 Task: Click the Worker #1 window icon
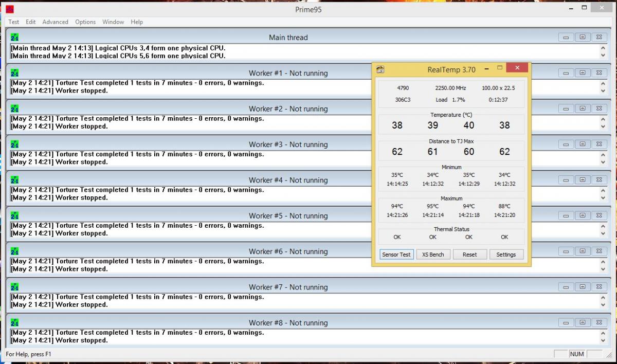[x=15, y=73]
